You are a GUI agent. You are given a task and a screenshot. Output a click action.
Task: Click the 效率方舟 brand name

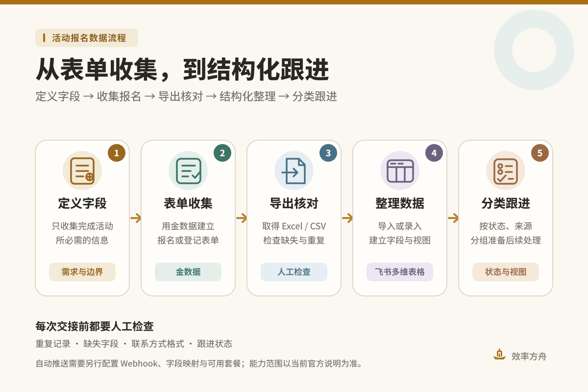click(529, 356)
